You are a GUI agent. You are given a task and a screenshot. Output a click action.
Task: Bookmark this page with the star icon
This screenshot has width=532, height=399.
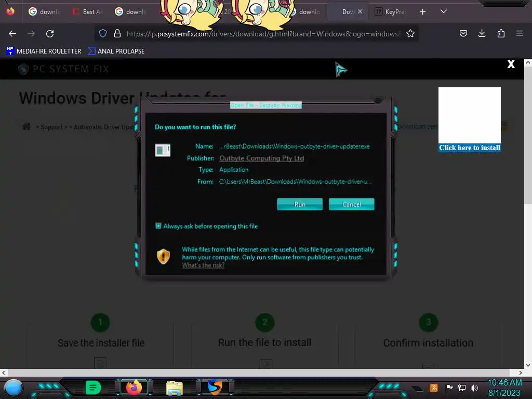pyautogui.click(x=410, y=33)
